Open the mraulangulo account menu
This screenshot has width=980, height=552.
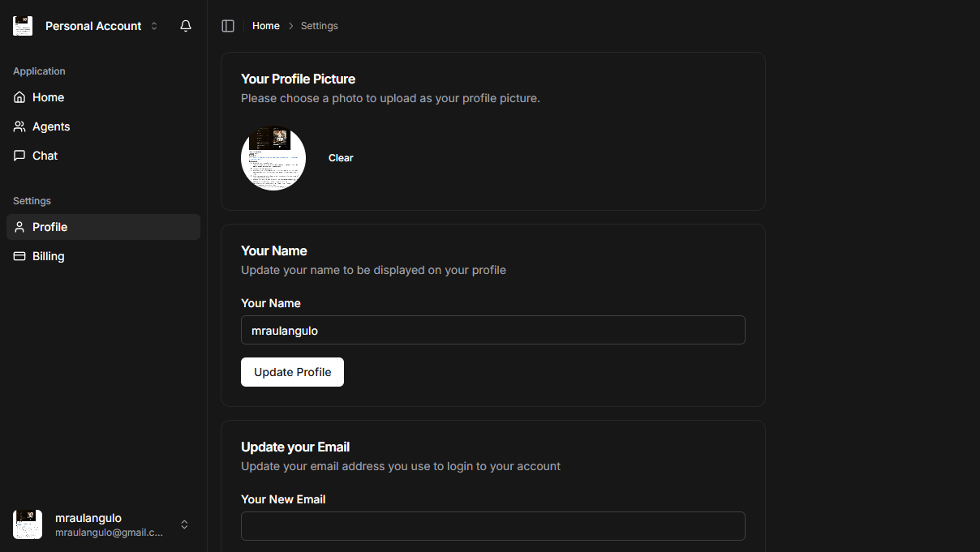(x=103, y=524)
